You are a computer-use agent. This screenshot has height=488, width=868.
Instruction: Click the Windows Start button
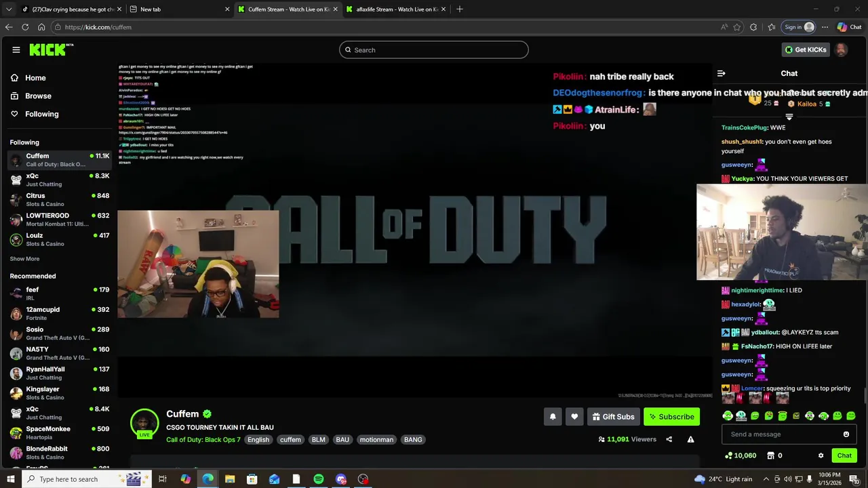tap(10, 479)
